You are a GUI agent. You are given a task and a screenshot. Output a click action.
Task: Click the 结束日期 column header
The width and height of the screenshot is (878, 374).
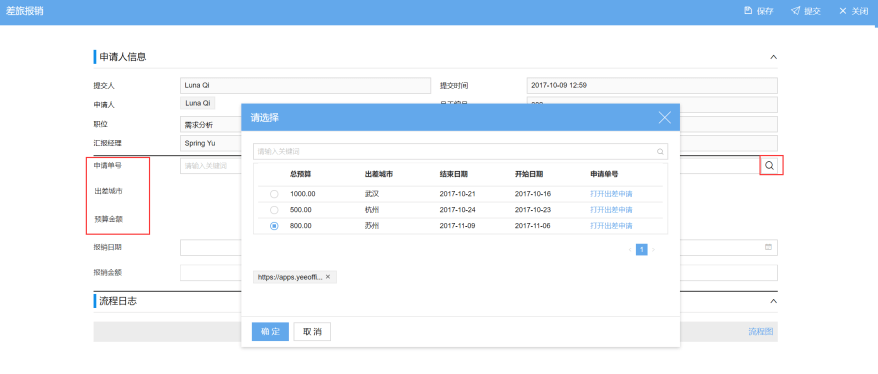pyautogui.click(x=454, y=174)
